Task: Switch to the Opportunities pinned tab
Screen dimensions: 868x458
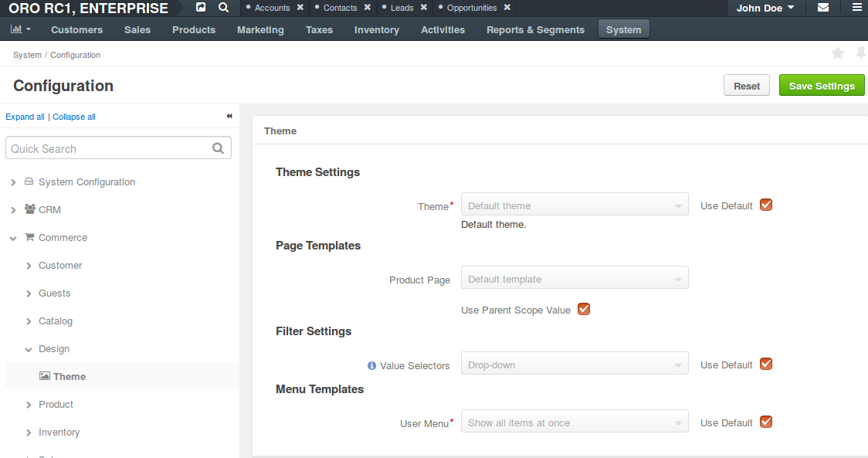Action: [472, 8]
